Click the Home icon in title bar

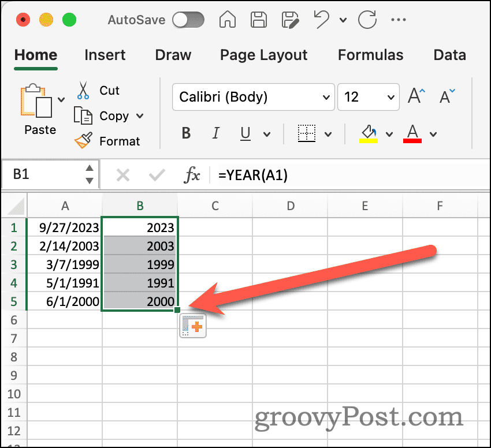click(228, 20)
